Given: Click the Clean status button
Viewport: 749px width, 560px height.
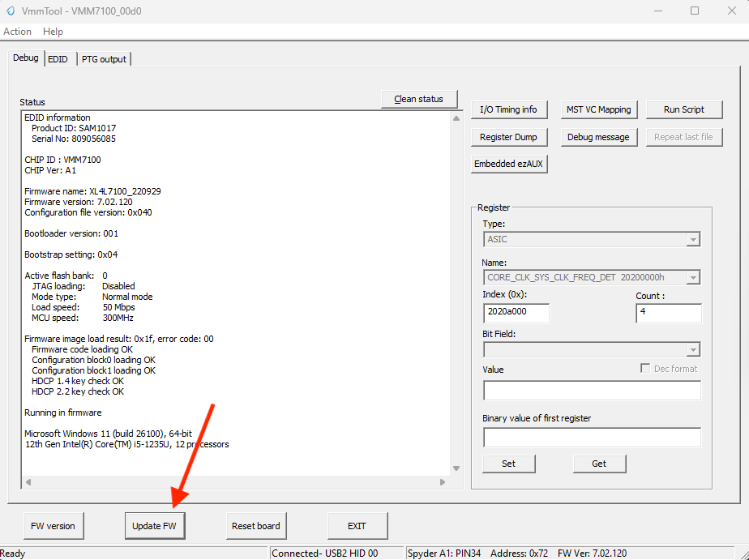Looking at the screenshot, I should click(419, 98).
